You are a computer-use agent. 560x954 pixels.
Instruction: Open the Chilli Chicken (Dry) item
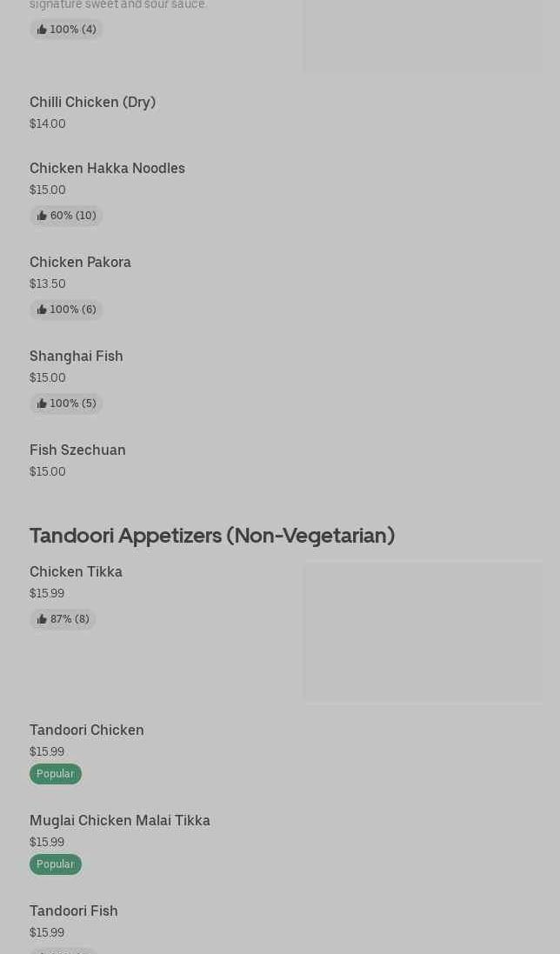pos(92,103)
